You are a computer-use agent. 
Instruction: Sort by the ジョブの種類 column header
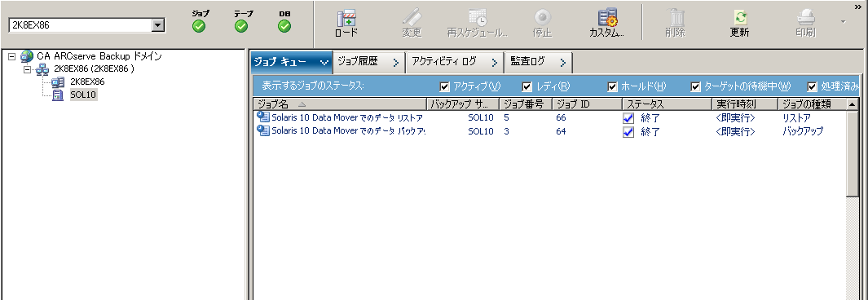812,104
